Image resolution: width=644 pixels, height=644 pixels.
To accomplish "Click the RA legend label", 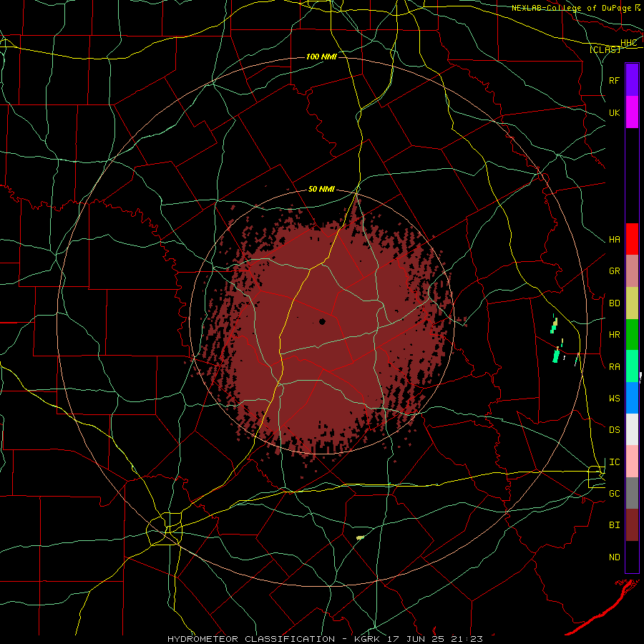I will [614, 367].
